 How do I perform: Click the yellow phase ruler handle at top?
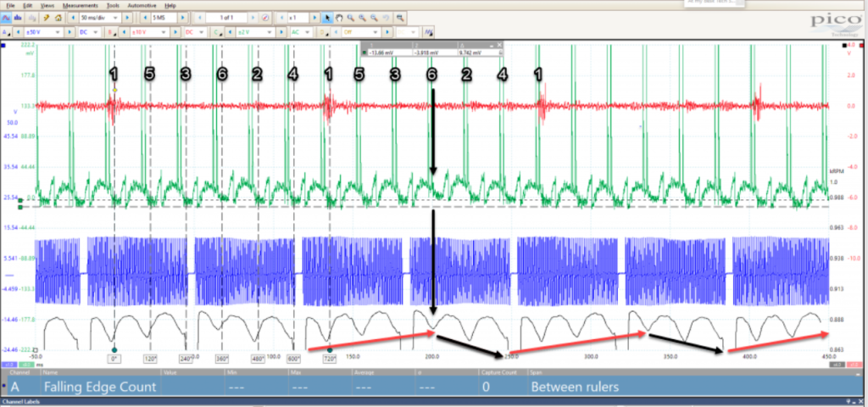(114, 90)
